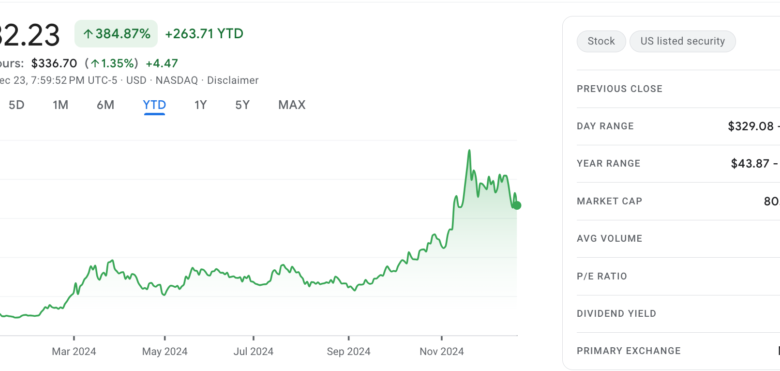Viewport: 780px width, 371px height.
Task: Click the P/E RATIO row label
Action: (601, 277)
